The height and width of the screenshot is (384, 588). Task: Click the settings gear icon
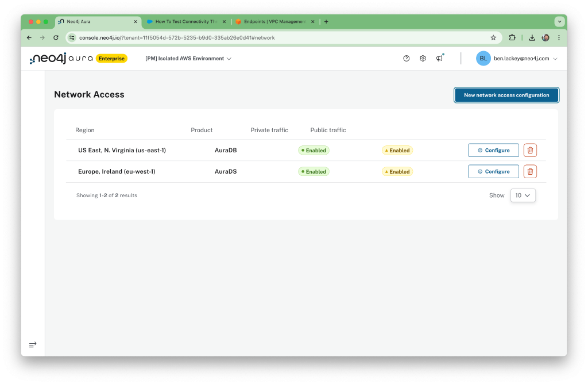pyautogui.click(x=423, y=58)
